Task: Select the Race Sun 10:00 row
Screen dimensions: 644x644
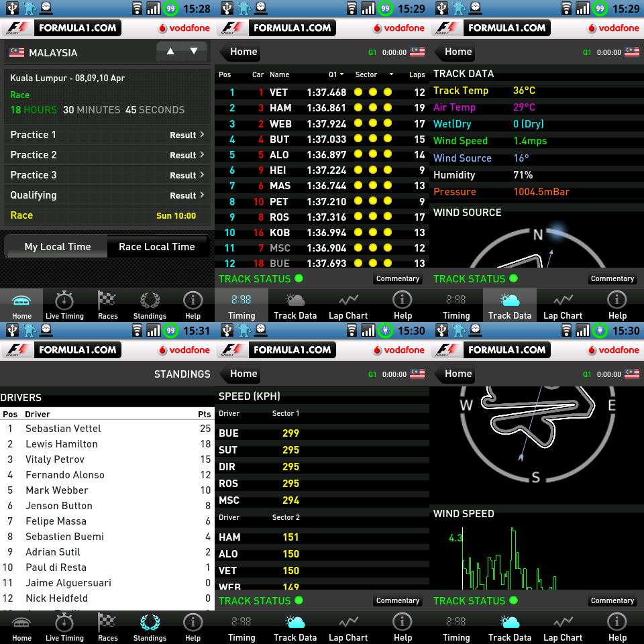Action: 107,215
